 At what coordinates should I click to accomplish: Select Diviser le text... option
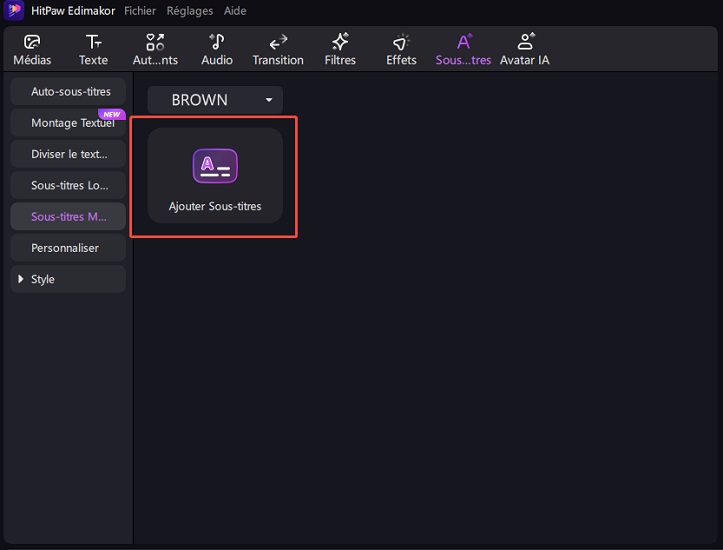[x=68, y=154]
